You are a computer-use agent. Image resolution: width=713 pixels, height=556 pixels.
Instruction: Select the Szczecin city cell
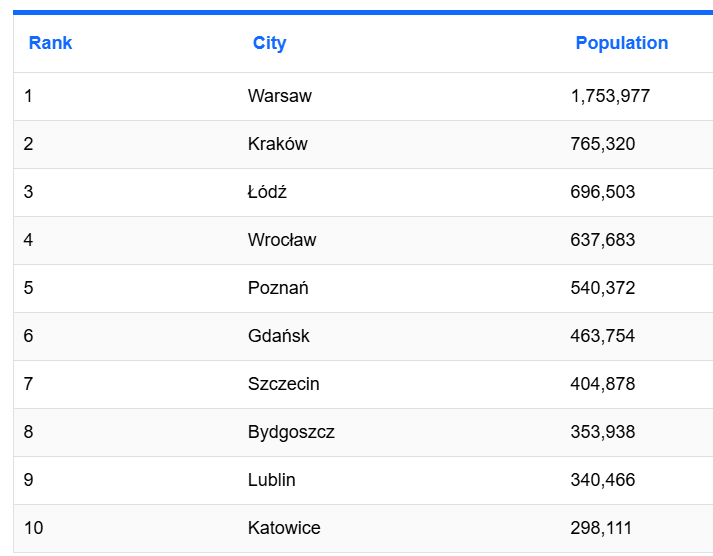[284, 384]
